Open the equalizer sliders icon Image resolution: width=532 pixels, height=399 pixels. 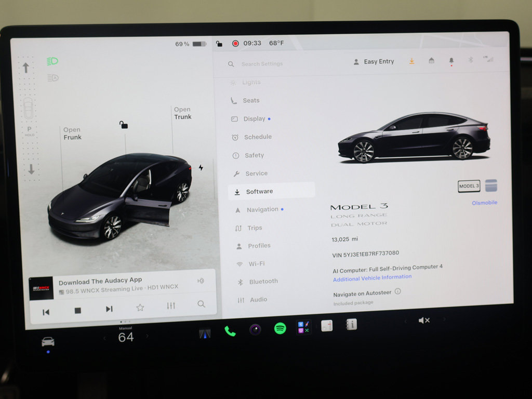coord(170,305)
